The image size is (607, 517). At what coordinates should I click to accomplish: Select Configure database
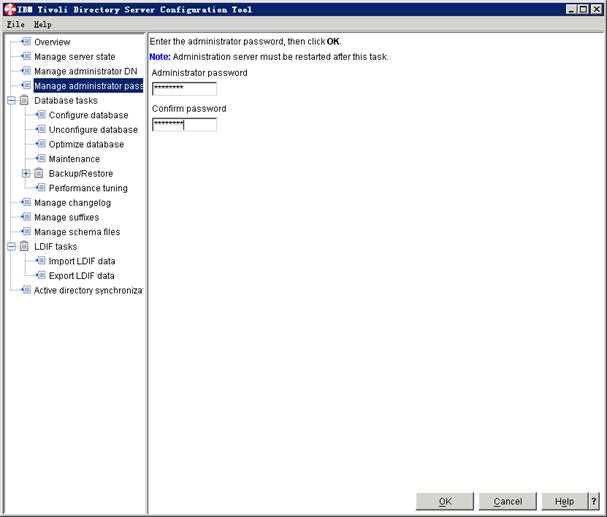[88, 115]
